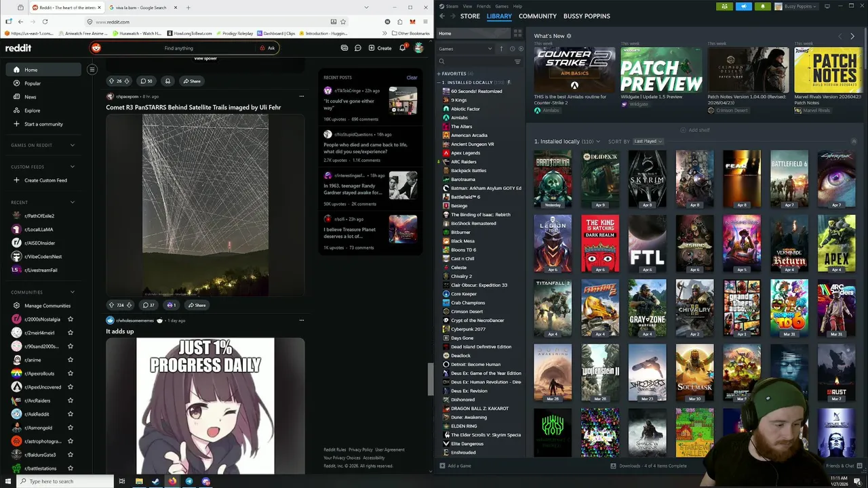The image size is (868, 488).
Task: Open Bussy Poppins account dropdown in Steam
Action: (796, 6)
